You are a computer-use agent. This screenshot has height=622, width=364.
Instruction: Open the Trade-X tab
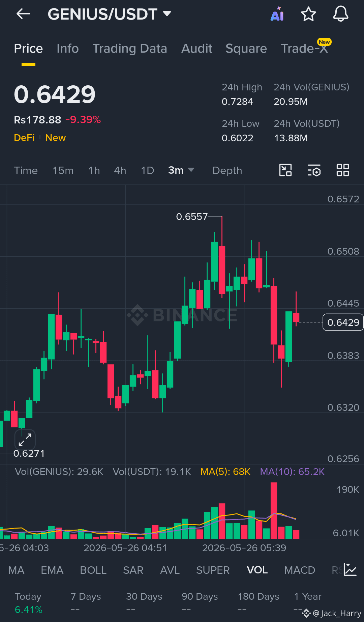click(x=304, y=49)
